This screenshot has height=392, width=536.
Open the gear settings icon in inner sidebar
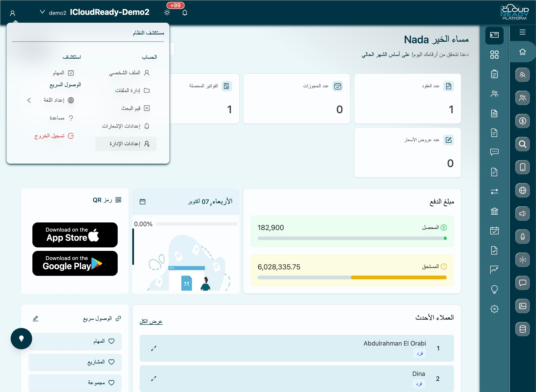tap(494, 309)
